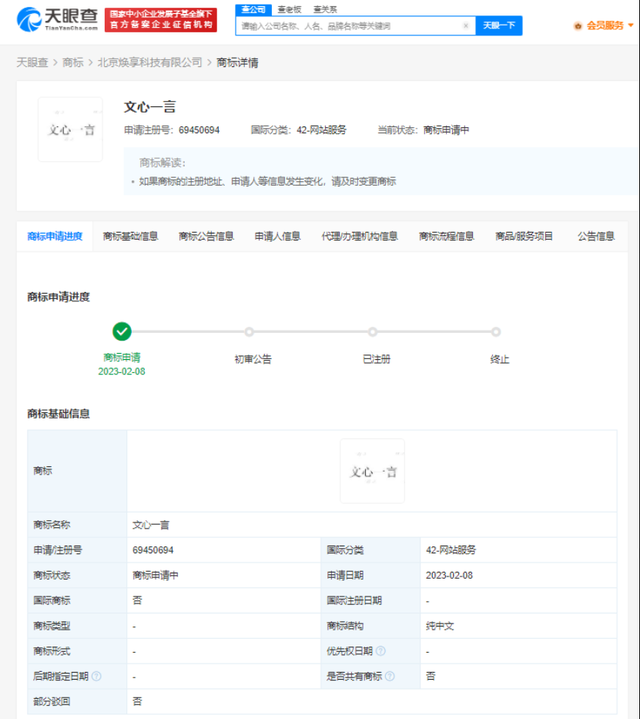Switch to 代理/办理机构信息 tab
The width and height of the screenshot is (640, 719).
pos(359,236)
